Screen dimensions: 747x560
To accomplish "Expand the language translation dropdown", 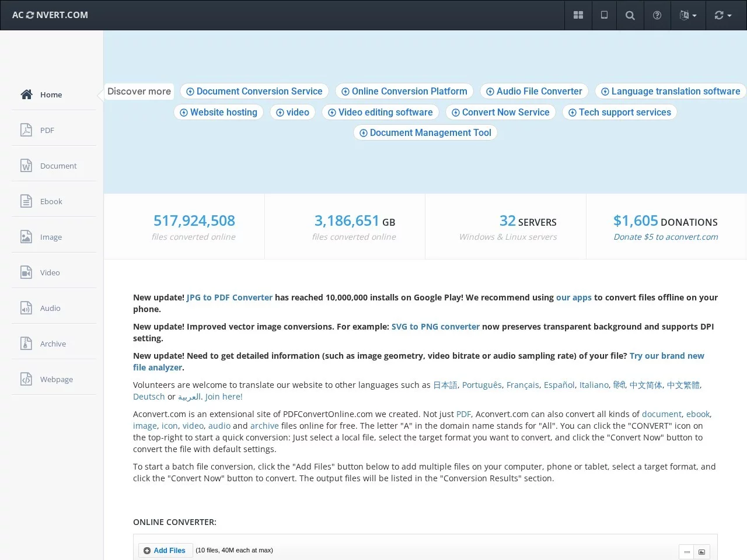I will click(x=688, y=15).
